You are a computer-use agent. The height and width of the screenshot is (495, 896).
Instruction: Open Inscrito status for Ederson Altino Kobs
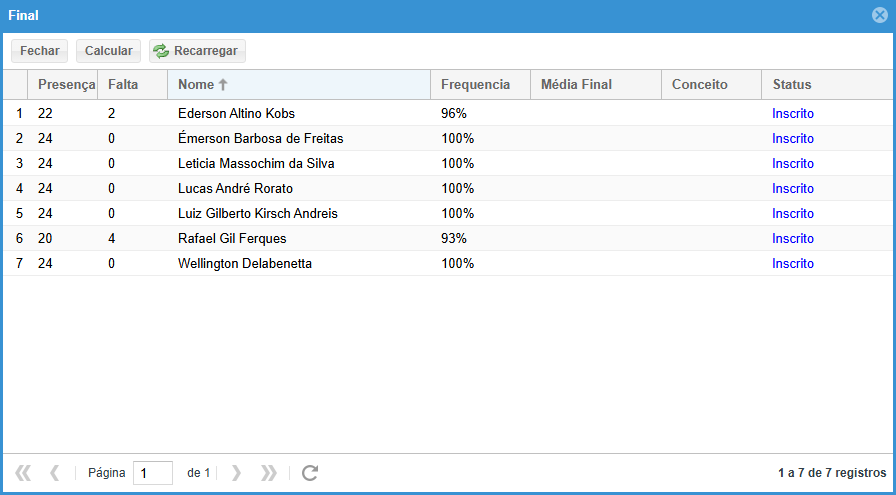pyautogui.click(x=793, y=114)
